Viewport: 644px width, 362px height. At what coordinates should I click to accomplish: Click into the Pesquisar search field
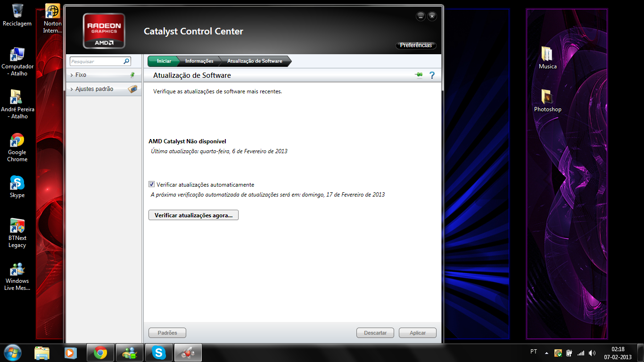tap(96, 61)
